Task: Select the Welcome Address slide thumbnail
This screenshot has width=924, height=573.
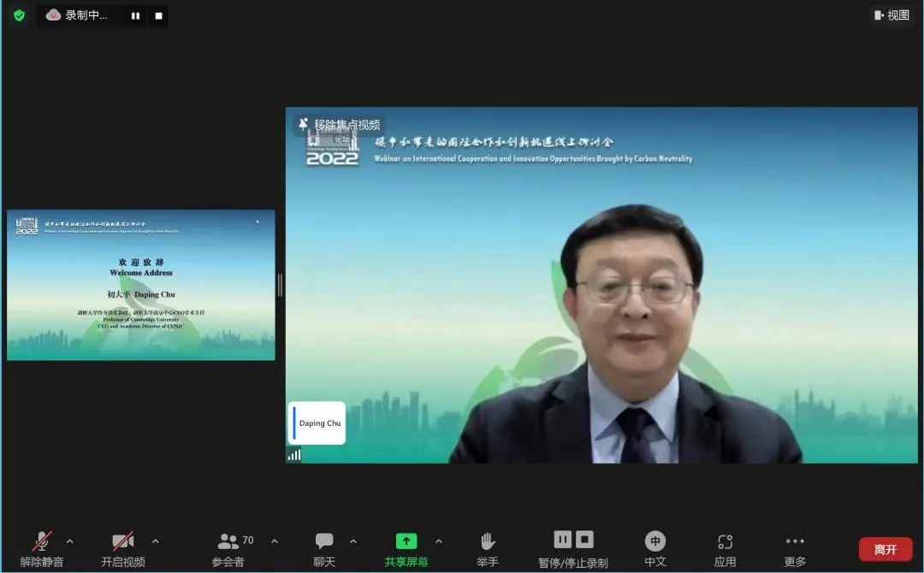Action: [x=141, y=285]
